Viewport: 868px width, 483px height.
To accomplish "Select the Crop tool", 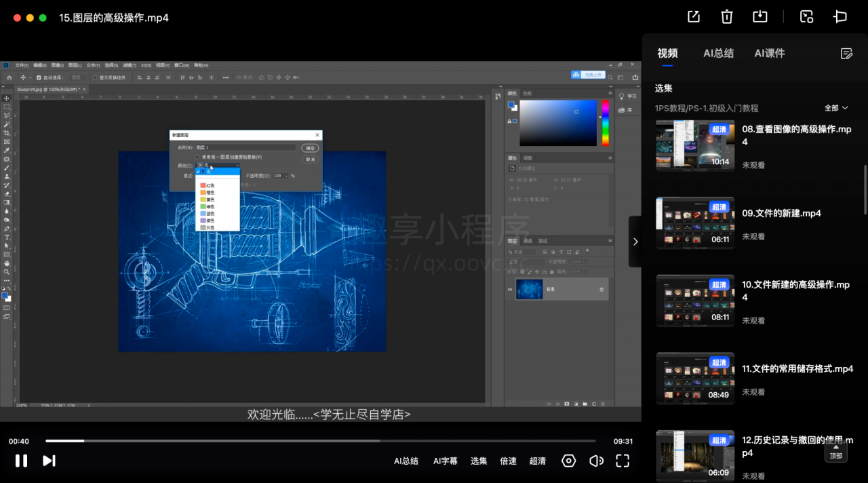I will tap(7, 133).
